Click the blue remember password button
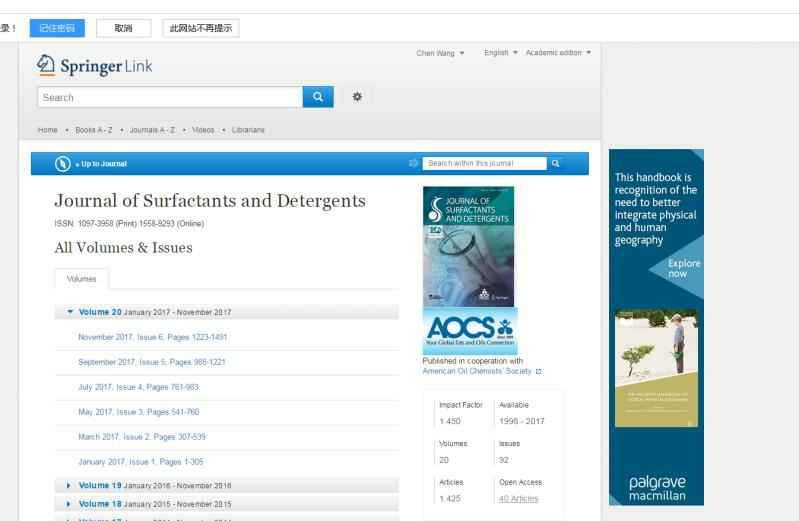 point(57,28)
